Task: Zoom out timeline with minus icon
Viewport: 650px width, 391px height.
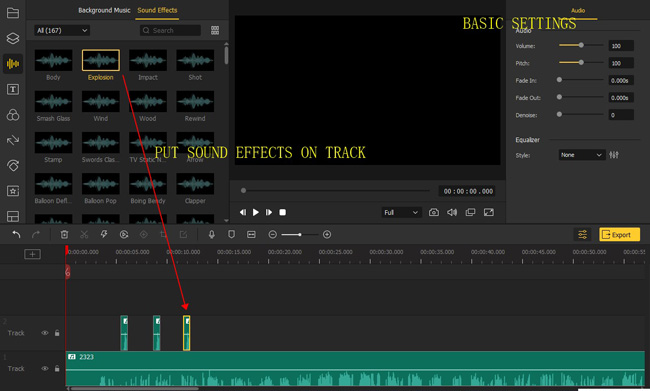Action: [x=272, y=235]
